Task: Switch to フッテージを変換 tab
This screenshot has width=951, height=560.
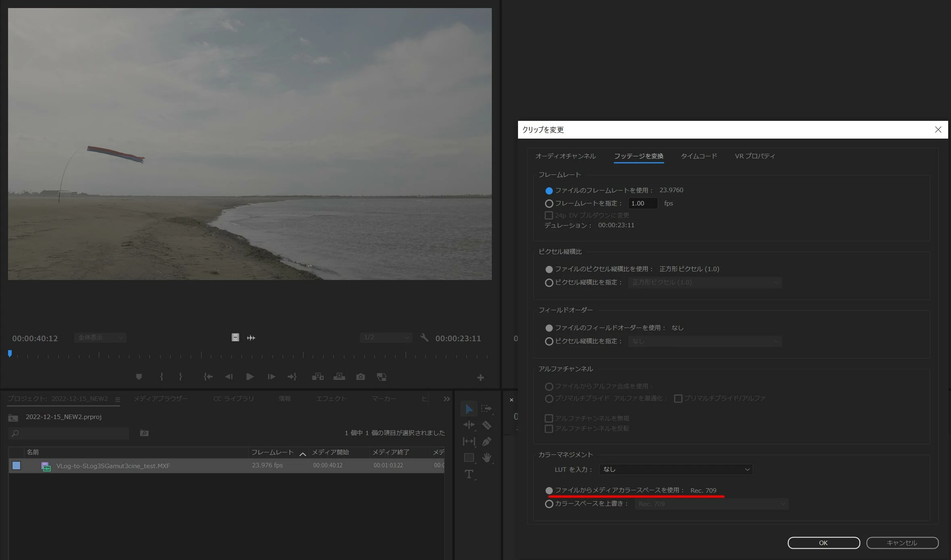Action: [x=639, y=156]
